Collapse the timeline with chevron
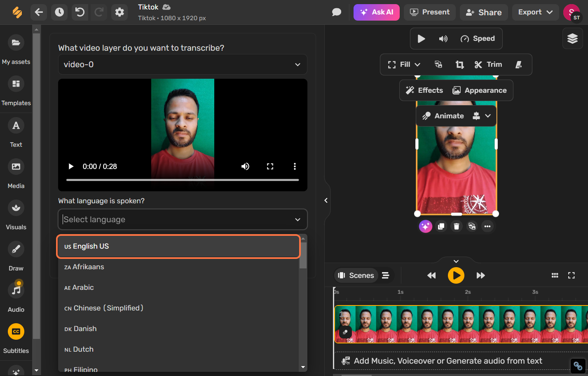The image size is (588, 376). click(456, 261)
